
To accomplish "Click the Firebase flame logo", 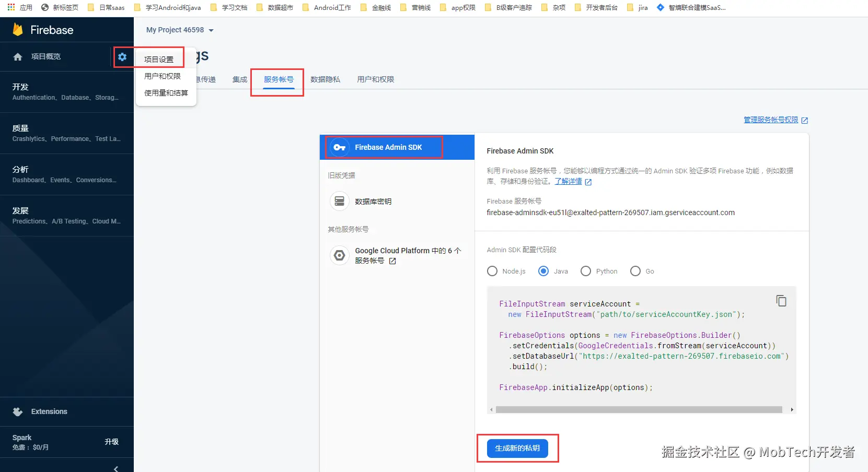I will pyautogui.click(x=18, y=30).
